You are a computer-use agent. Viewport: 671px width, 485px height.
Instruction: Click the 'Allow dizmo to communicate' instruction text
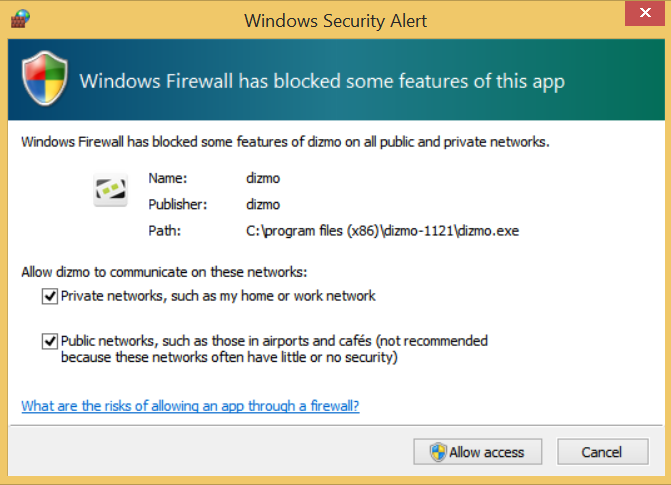[x=164, y=272]
